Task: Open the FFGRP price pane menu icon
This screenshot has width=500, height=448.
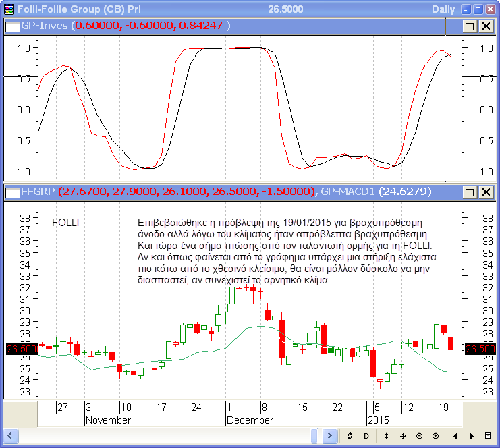Action: [x=13, y=192]
